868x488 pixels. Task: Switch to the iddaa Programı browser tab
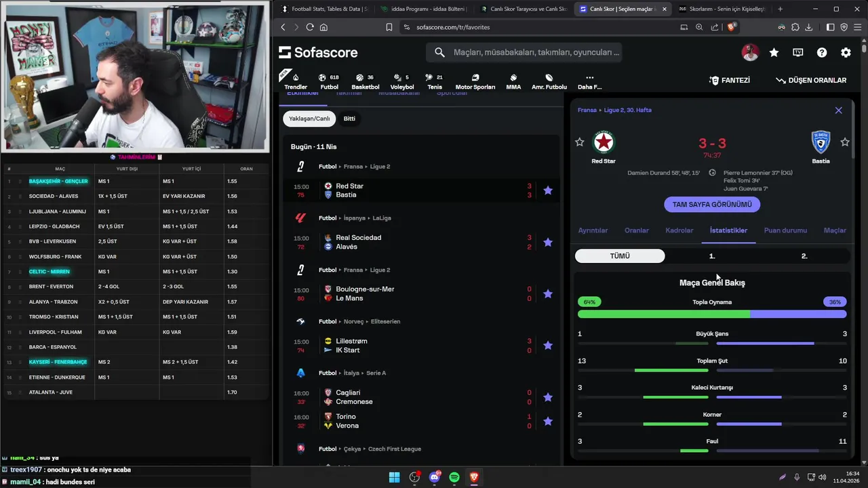[424, 9]
